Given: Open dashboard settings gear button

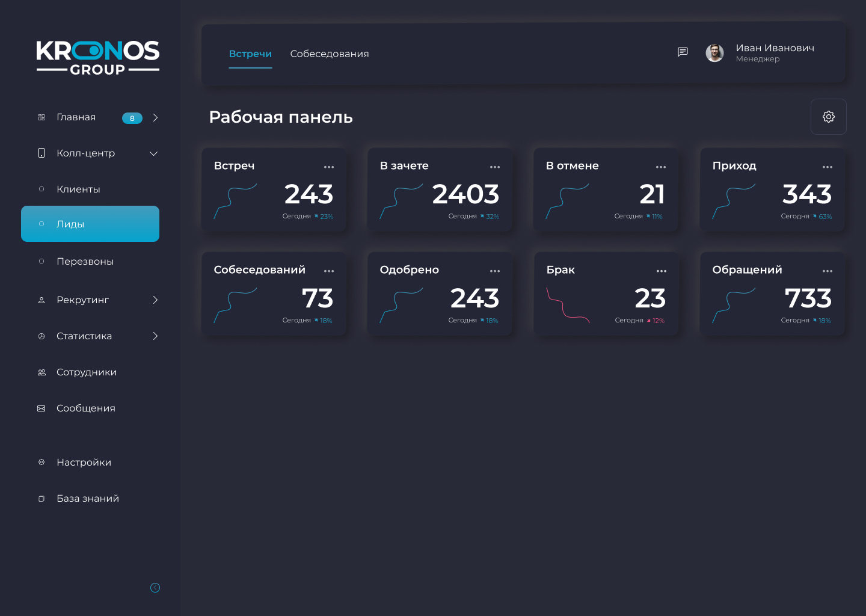Looking at the screenshot, I should tap(829, 117).
